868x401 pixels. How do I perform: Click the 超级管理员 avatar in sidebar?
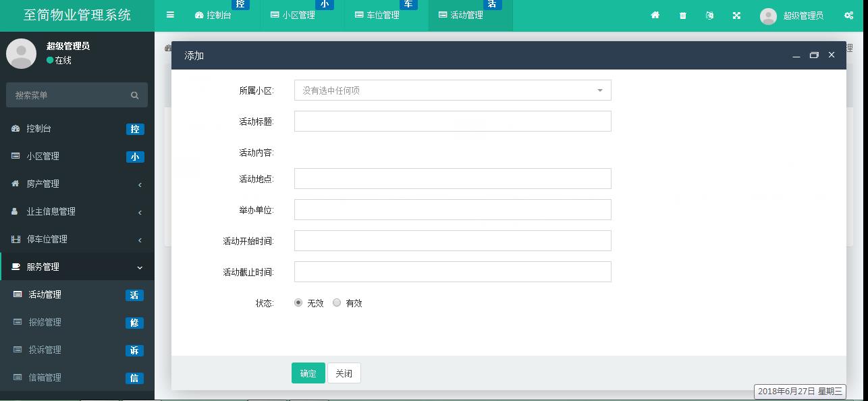pyautogui.click(x=21, y=53)
